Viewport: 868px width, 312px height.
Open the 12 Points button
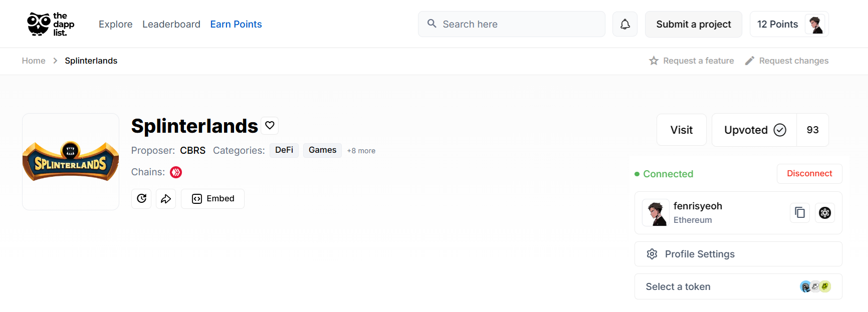[789, 24]
